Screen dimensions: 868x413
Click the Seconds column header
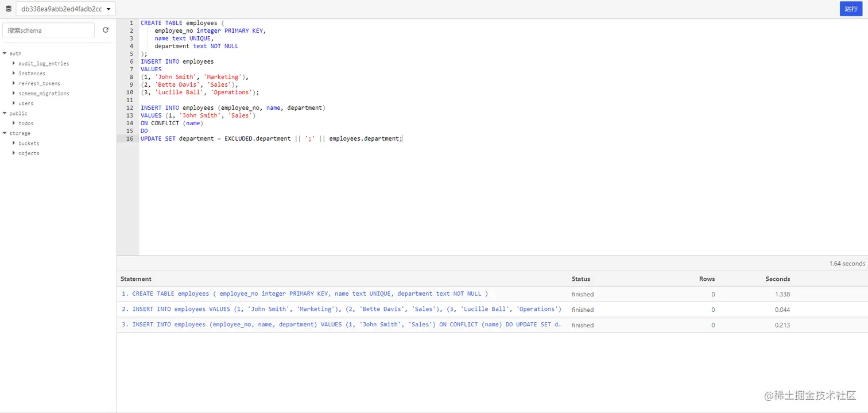777,279
